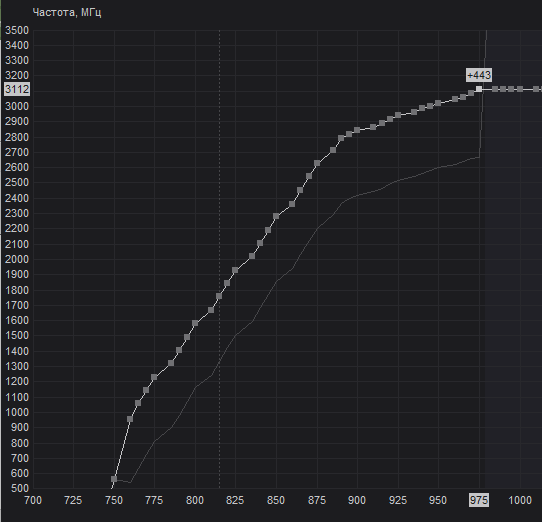
Task: Click the 3500 label on the frequency axis
Action: click(x=17, y=30)
